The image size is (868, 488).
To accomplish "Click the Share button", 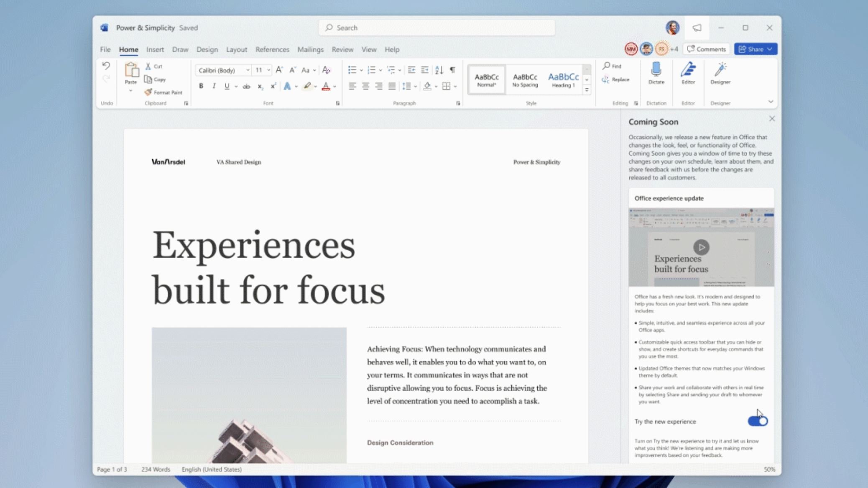I will [755, 49].
